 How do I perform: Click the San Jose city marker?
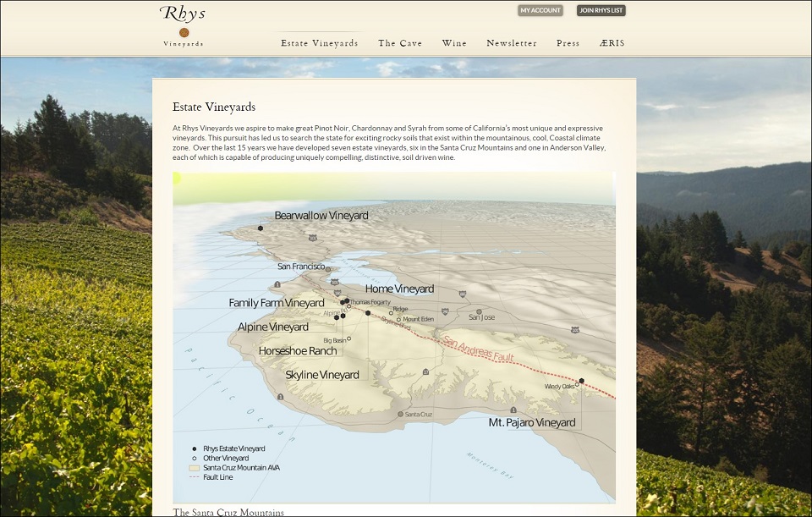tap(479, 312)
